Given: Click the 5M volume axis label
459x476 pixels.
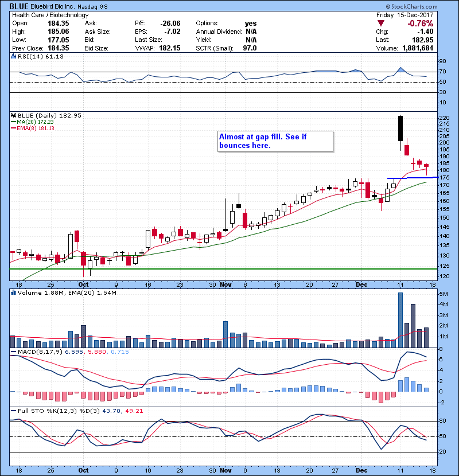Looking at the screenshot, I should pyautogui.click(x=444, y=294).
